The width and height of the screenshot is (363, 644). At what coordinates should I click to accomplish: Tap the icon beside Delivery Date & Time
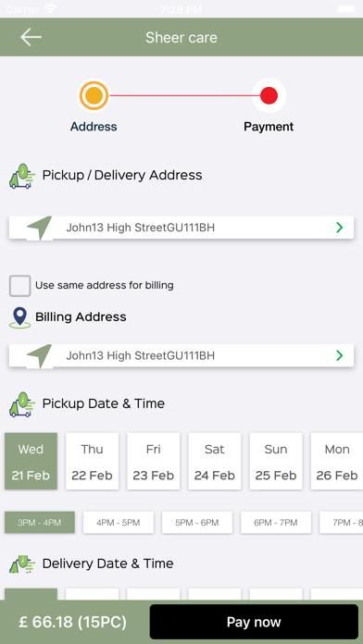click(x=22, y=563)
